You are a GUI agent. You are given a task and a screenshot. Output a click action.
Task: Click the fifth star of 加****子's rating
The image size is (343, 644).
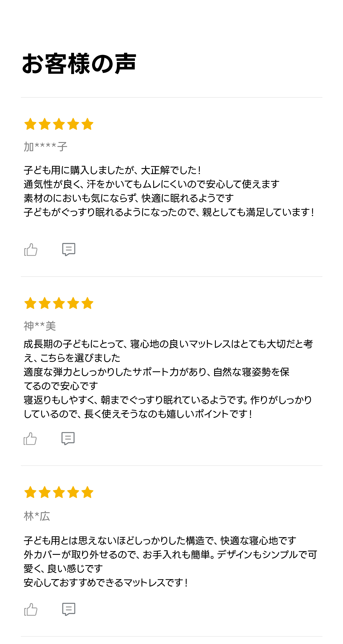pos(87,124)
